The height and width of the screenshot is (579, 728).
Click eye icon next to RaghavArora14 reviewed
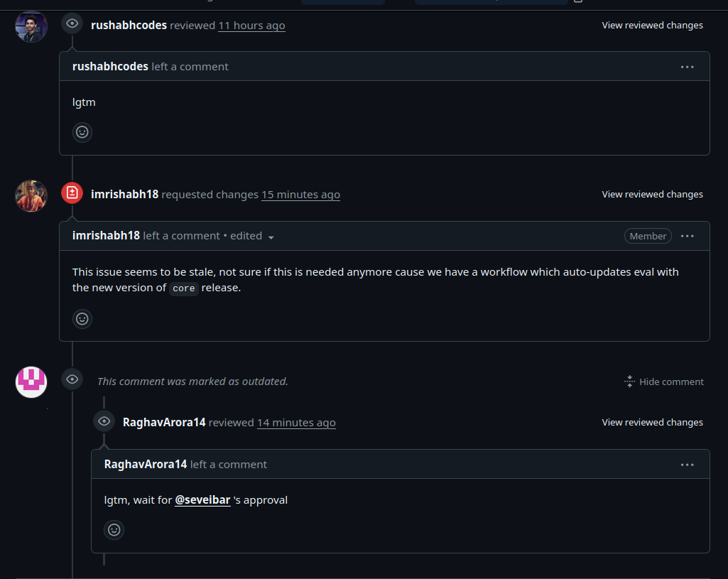click(x=104, y=421)
